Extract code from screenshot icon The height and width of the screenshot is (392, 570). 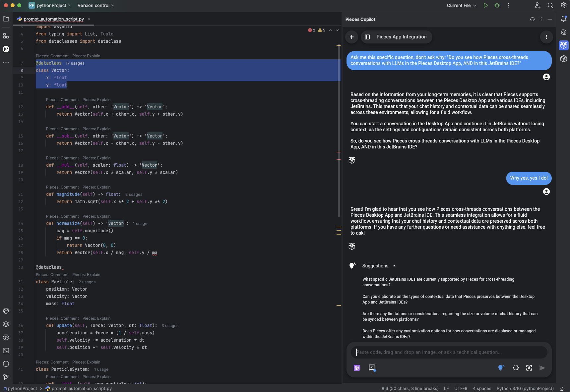pos(529,368)
